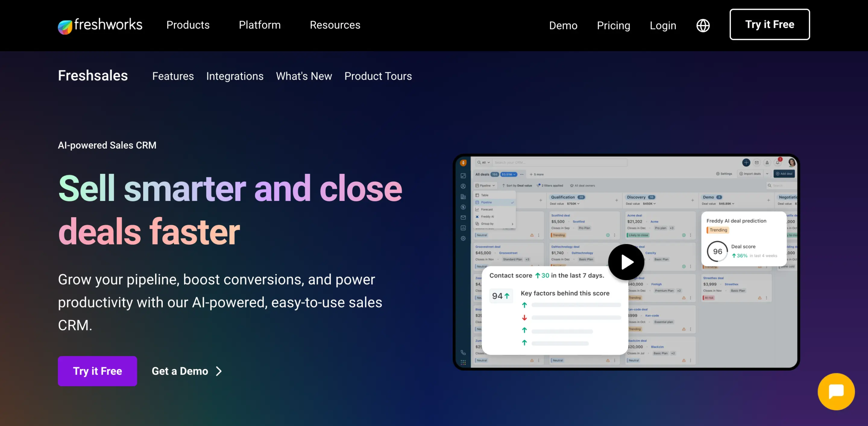The image size is (868, 426).
Task: Click the Table view option in CRM preview
Action: [x=495, y=195]
